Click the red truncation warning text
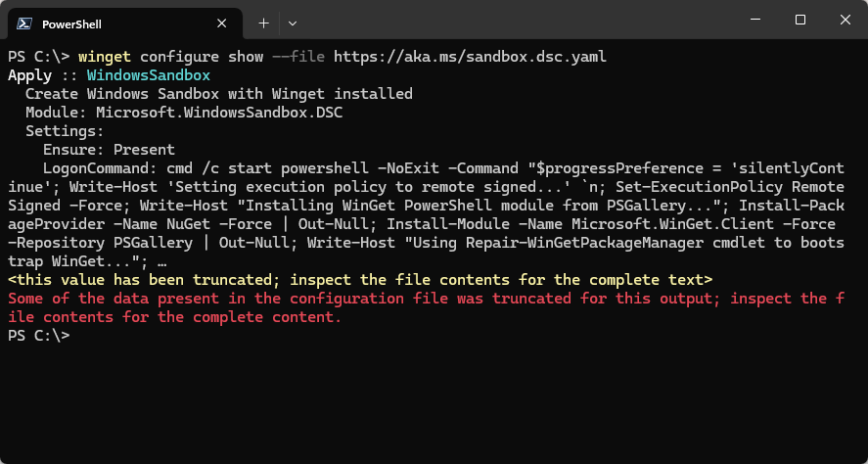Screen dimensions: 868x464 [427, 307]
